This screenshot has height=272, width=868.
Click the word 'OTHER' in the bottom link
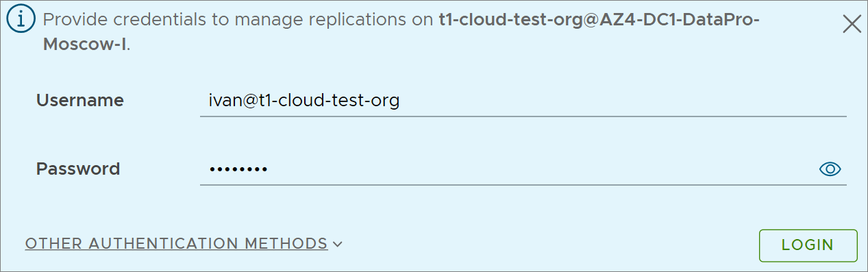tap(54, 244)
